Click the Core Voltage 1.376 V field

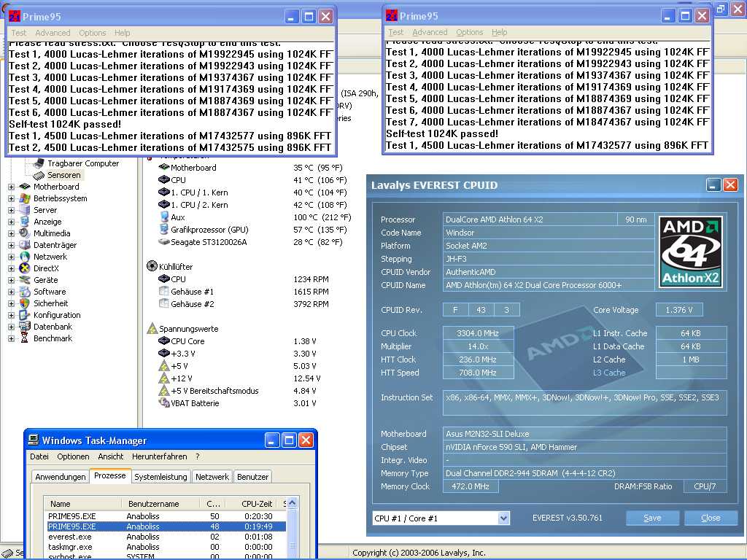tap(679, 309)
